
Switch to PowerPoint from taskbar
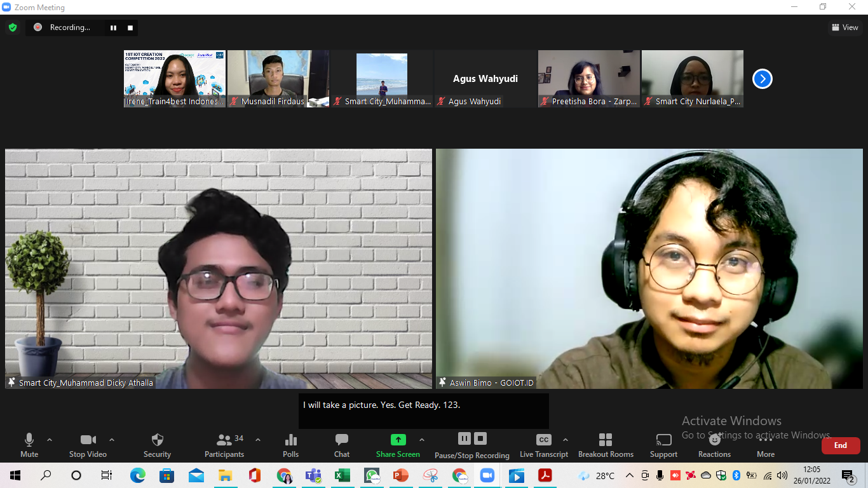(x=401, y=475)
